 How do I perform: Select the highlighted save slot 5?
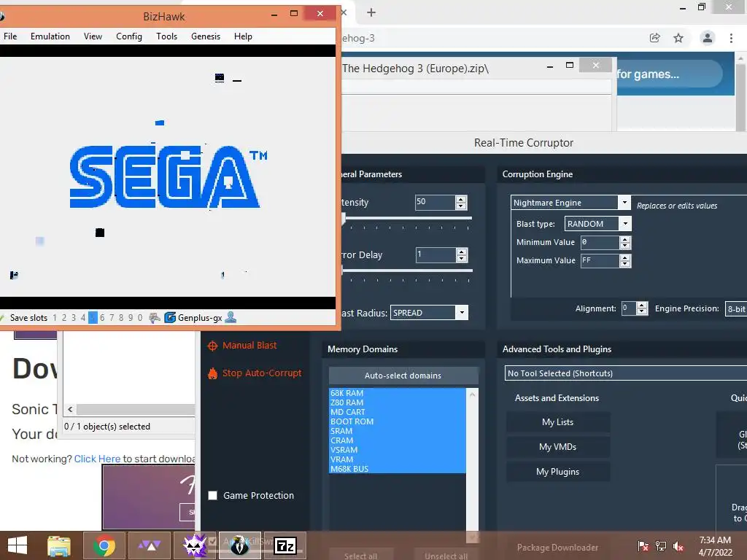coord(93,318)
